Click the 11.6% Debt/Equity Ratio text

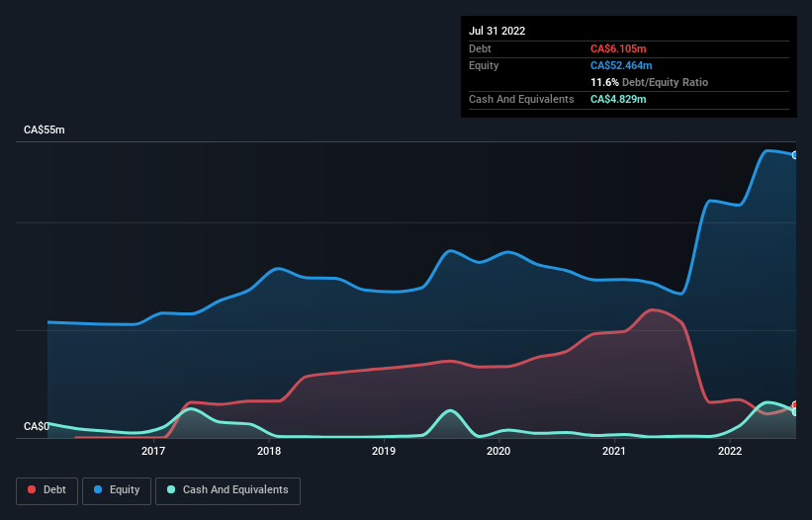(x=650, y=82)
